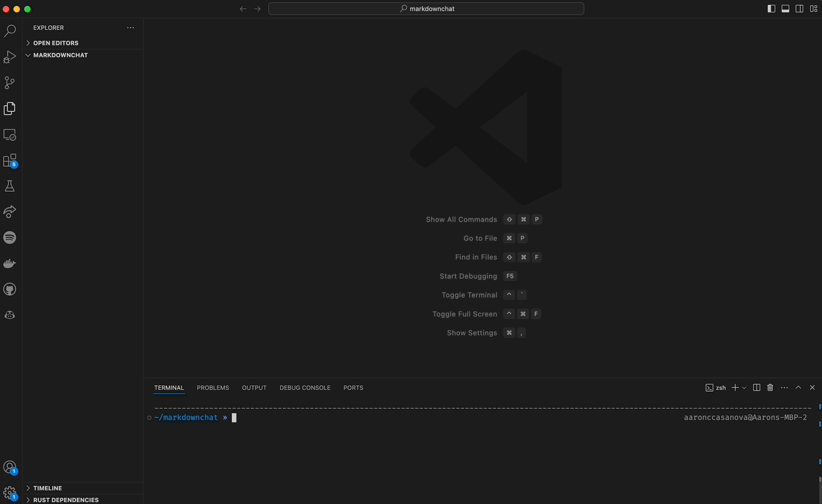Image resolution: width=822 pixels, height=504 pixels.
Task: Toggle the primary side bar layout icon
Action: click(771, 9)
